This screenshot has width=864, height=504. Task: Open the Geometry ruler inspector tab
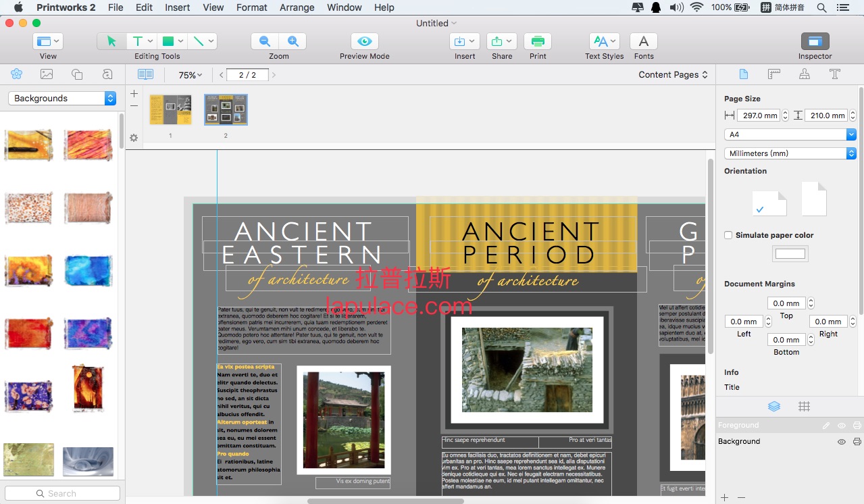pyautogui.click(x=774, y=74)
